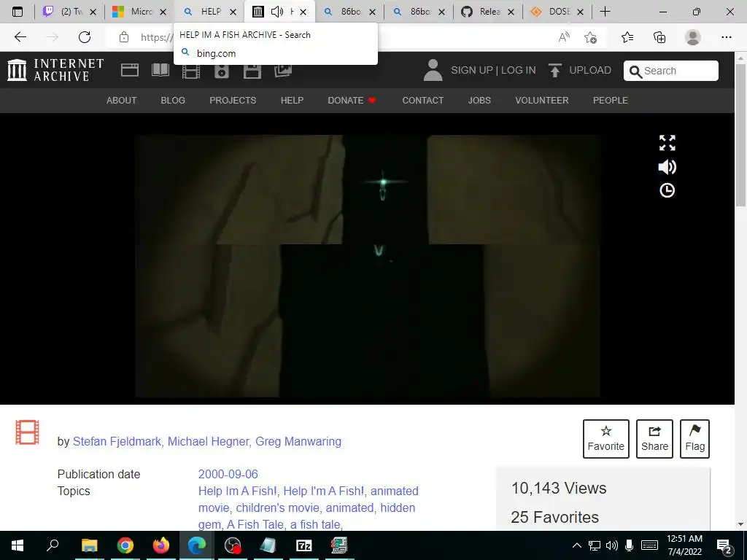Switch to the Microsoft tab

click(x=139, y=12)
